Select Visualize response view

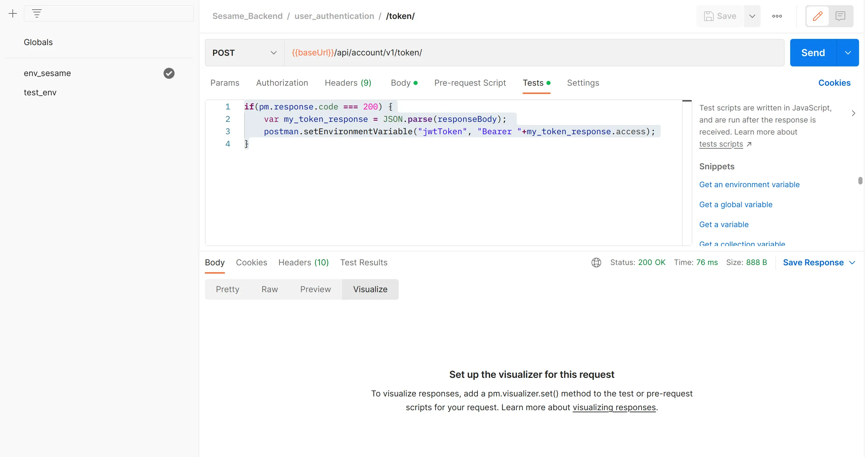370,289
